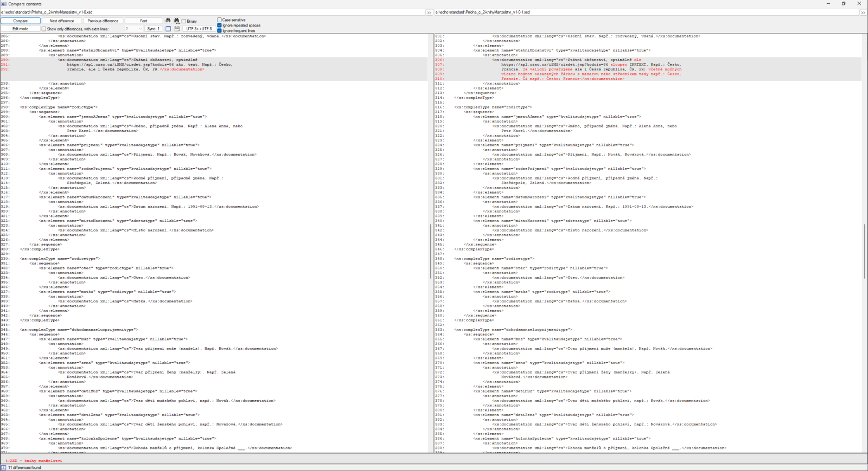Click the UTF-8<->UTF-8 encoding button
The image size is (868, 471).
199,29
